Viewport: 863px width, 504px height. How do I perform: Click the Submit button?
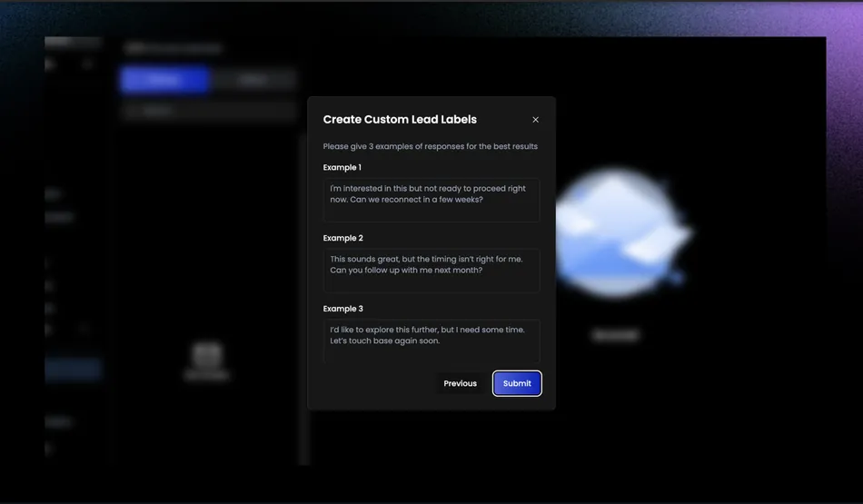[517, 383]
